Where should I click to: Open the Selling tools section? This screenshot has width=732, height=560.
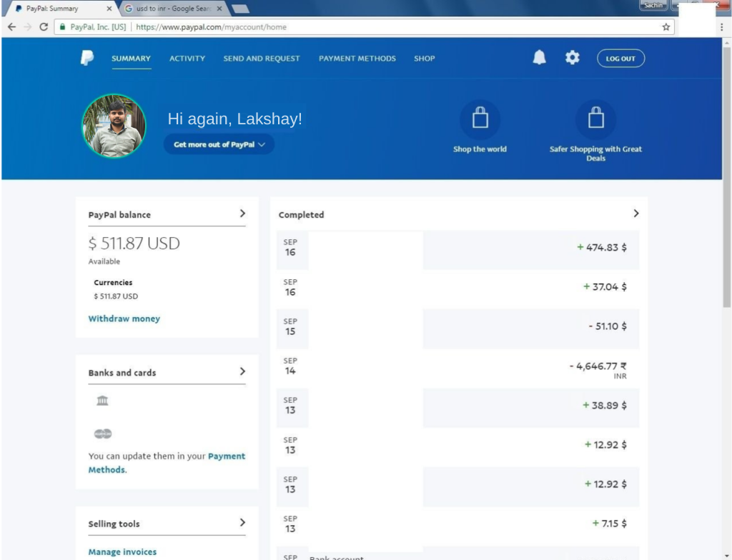point(242,522)
